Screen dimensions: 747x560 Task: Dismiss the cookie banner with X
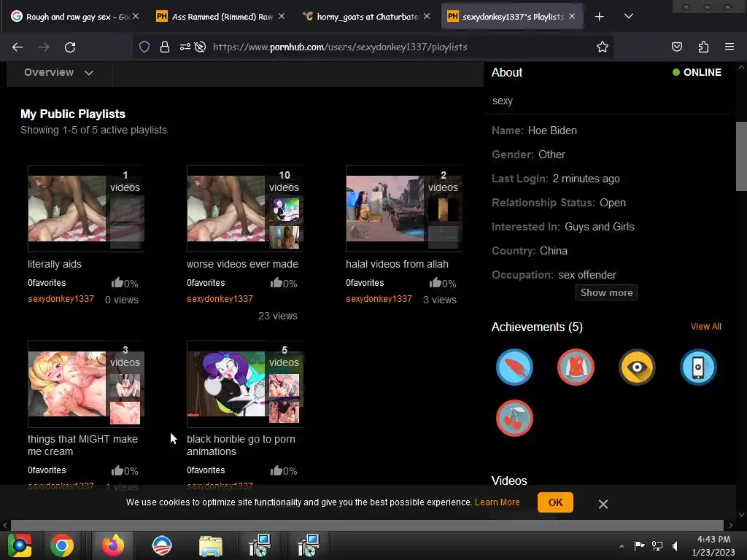click(603, 505)
